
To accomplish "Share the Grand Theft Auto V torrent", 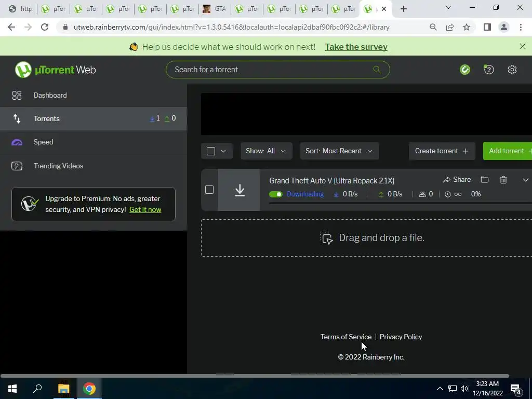I will pyautogui.click(x=457, y=179).
